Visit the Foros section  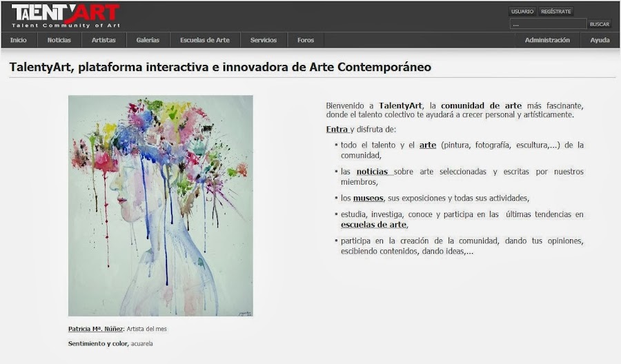click(306, 40)
